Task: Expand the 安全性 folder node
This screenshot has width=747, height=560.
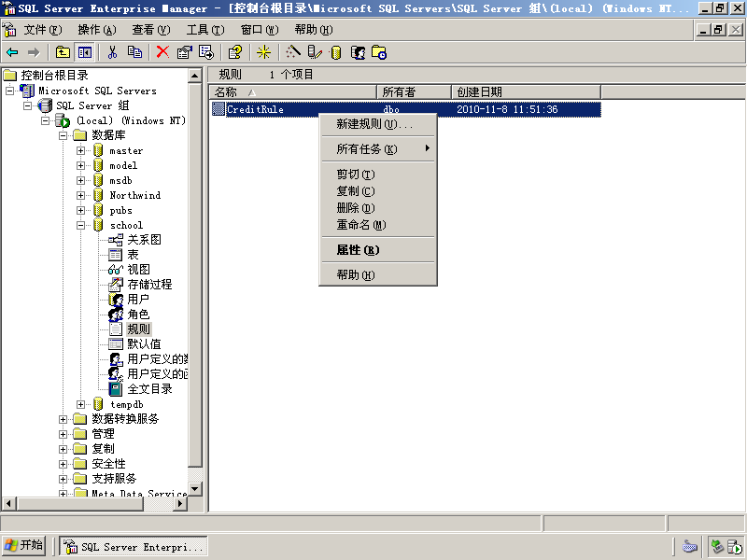Action: click(63, 464)
